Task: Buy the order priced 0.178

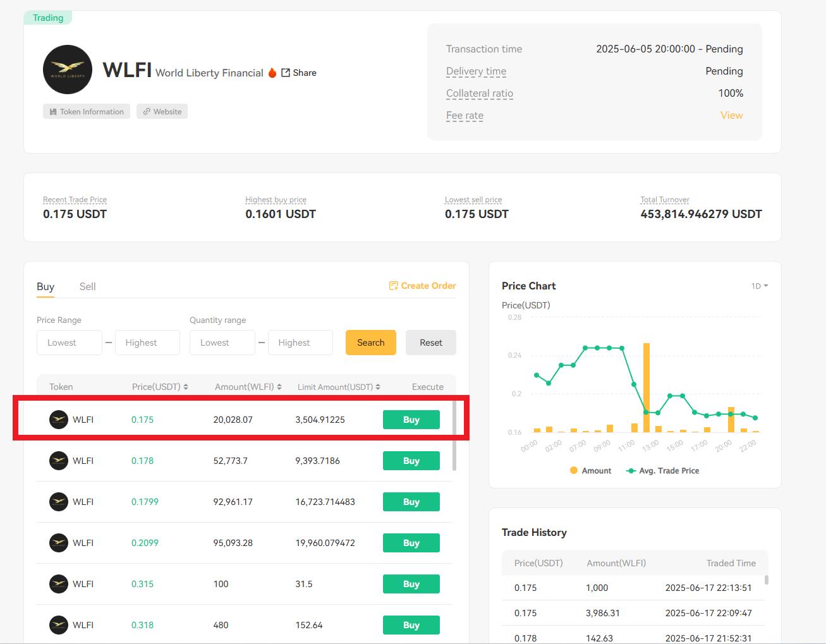Action: (x=411, y=461)
